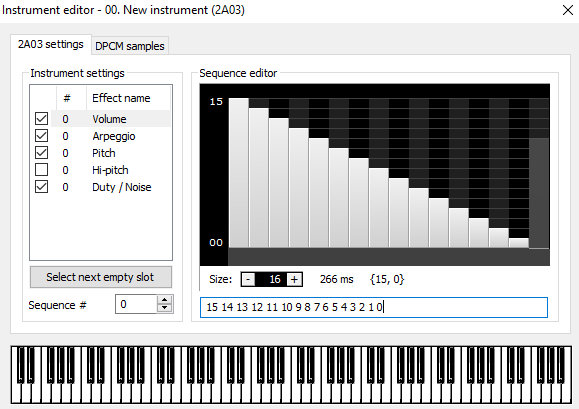
Task: Toggle the Duty / Noise checkbox
Action: tap(41, 187)
